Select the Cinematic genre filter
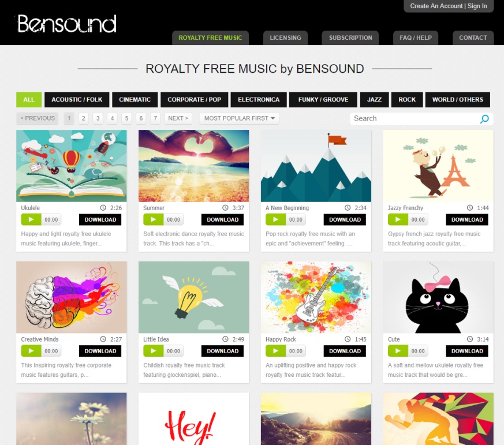This screenshot has height=445, width=504. pos(135,100)
